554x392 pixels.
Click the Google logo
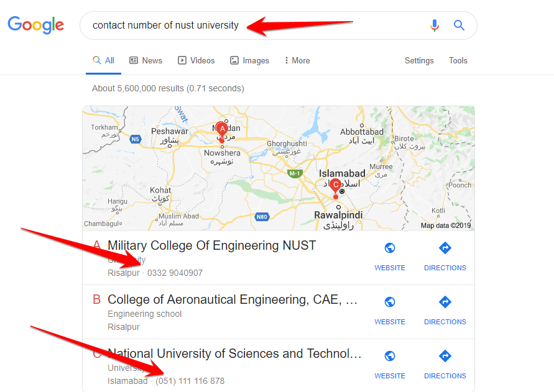[x=35, y=25]
